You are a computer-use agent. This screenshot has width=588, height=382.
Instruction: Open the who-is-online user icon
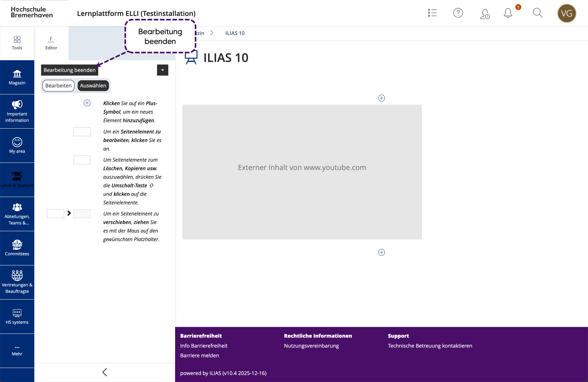(x=484, y=13)
